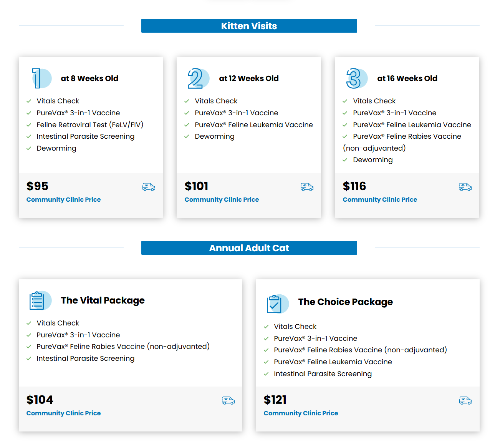Click the van icon in The Vital Package card

(x=228, y=401)
